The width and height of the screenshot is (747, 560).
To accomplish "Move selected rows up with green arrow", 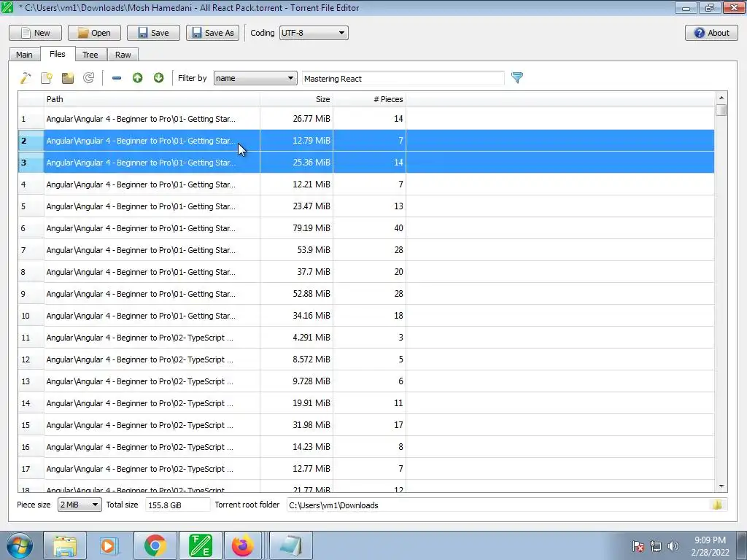I will coord(138,77).
